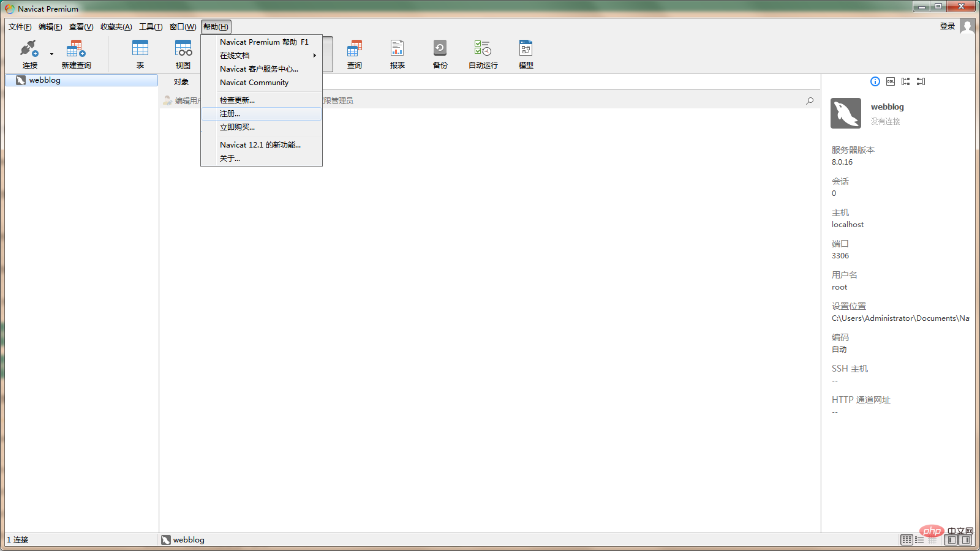Click the object-uses icon next to DDL

click(906, 81)
